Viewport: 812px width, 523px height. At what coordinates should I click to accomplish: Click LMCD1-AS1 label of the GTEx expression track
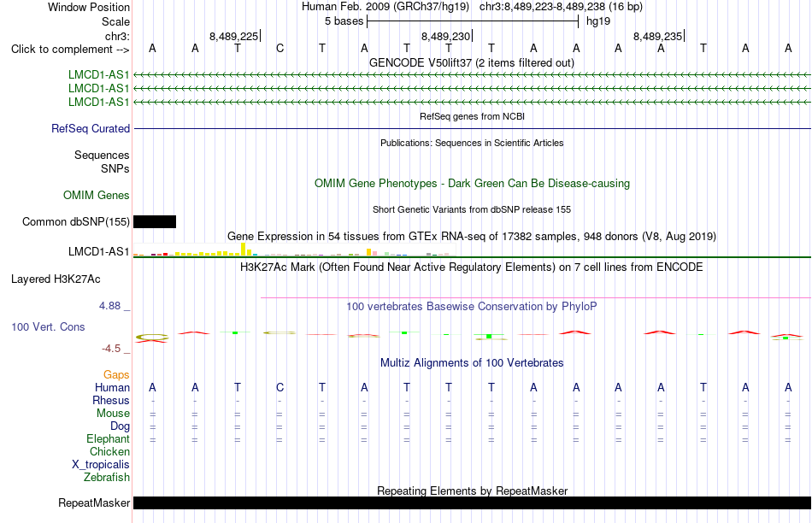coord(99,251)
